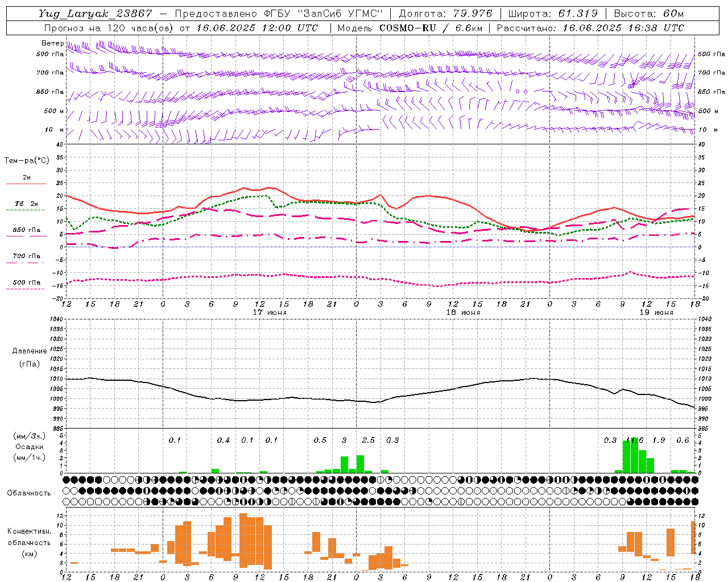
Task: Click the 'Облачность' cloudiness label
Action: point(29,493)
